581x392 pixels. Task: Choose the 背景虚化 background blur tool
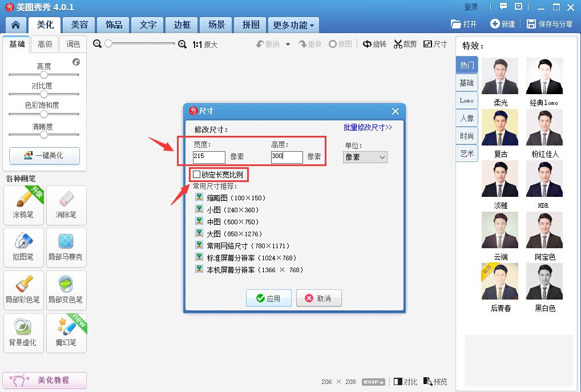tap(23, 333)
